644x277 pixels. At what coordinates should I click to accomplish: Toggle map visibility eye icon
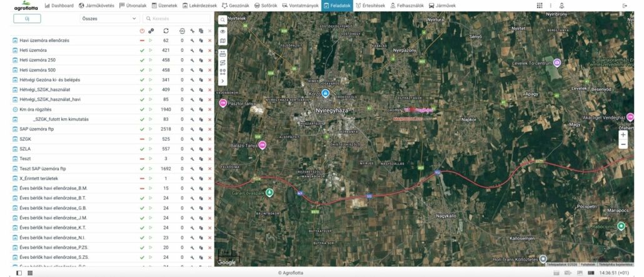coord(223,31)
